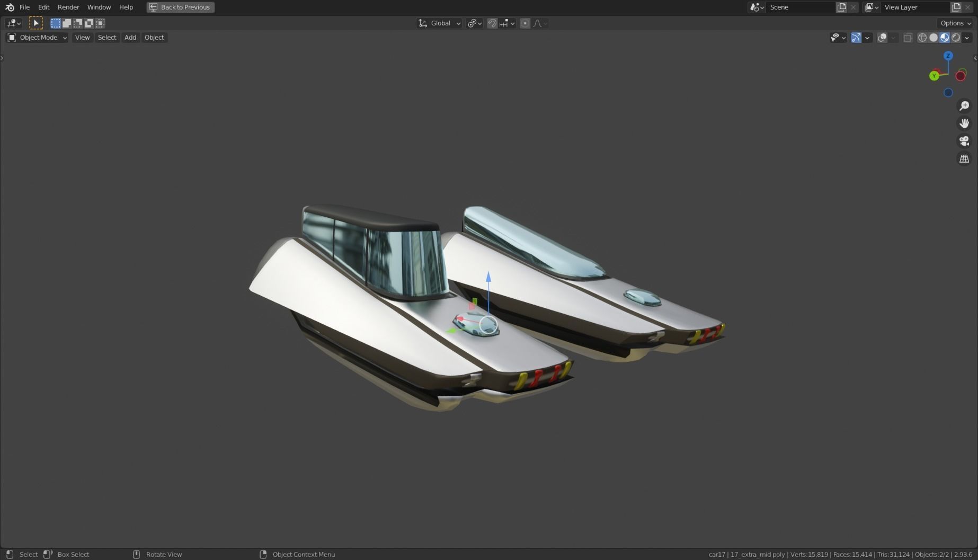Open the Global transform orientation dropdown
978x560 pixels.
pyautogui.click(x=440, y=23)
